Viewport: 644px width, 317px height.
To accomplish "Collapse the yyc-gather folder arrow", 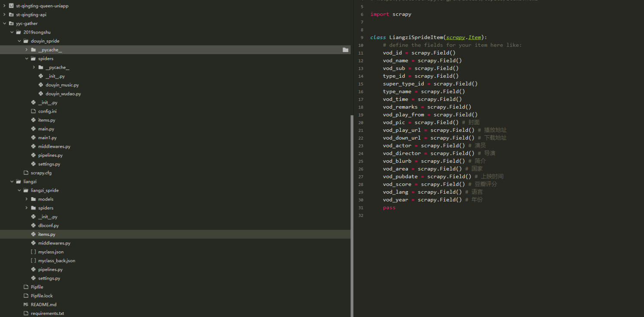I will 4,24.
